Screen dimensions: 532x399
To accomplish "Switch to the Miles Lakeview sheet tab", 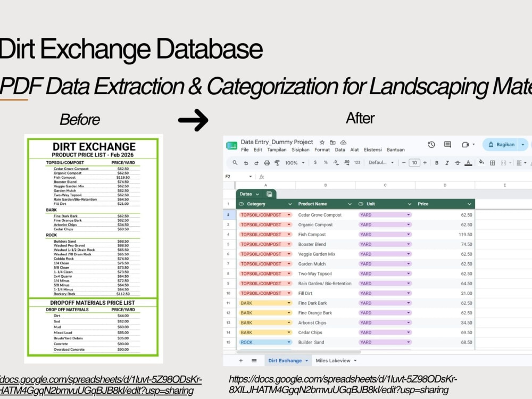I will 336,361.
